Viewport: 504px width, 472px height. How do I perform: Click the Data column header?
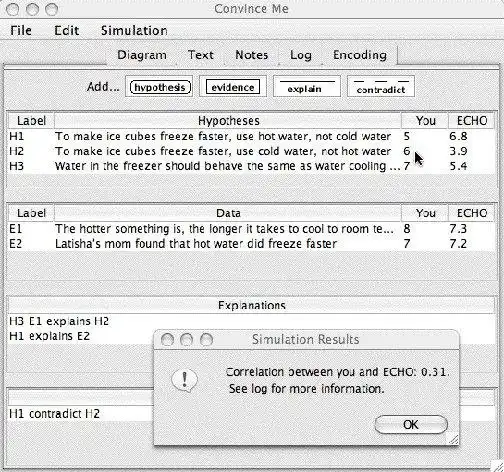(x=228, y=213)
